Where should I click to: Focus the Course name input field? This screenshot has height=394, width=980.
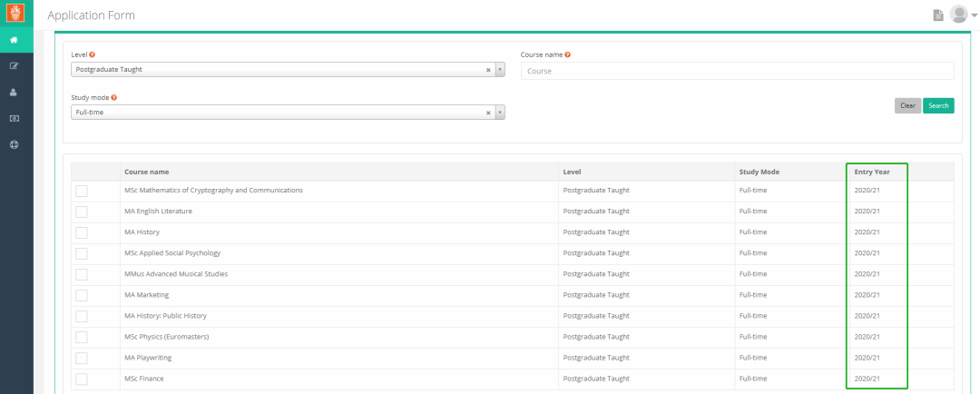point(738,71)
